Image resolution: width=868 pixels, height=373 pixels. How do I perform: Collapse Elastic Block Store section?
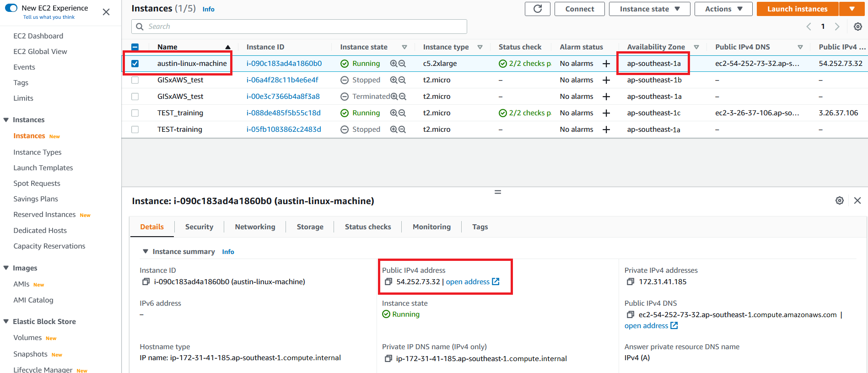click(6, 322)
